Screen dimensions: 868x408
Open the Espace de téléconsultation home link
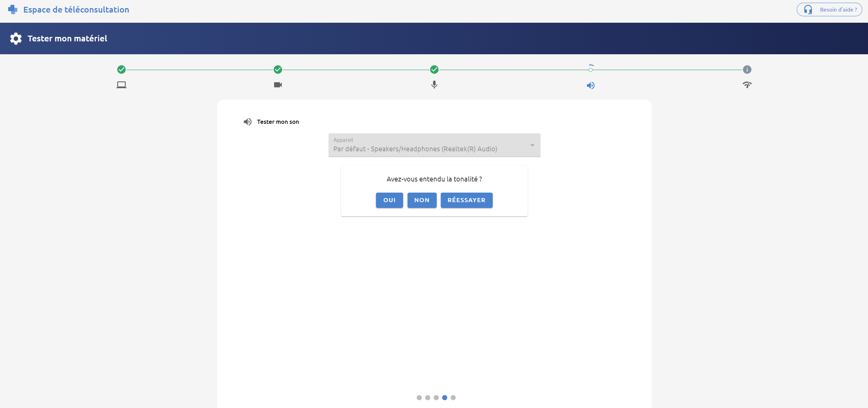[x=76, y=9]
